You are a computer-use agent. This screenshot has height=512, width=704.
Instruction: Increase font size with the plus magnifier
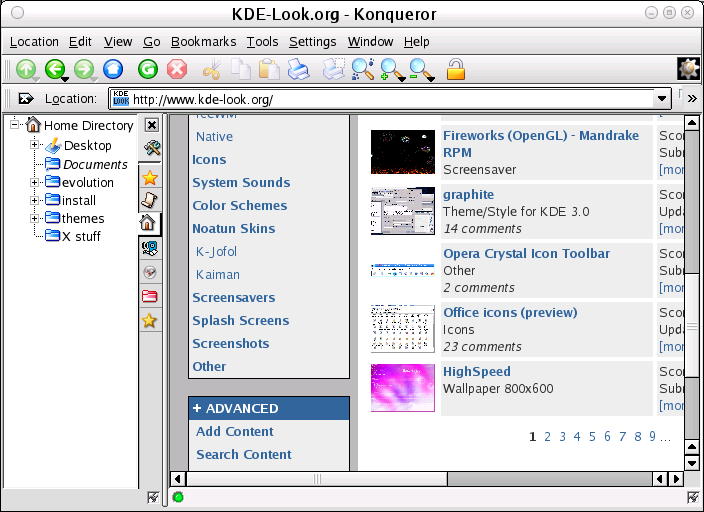(392, 70)
